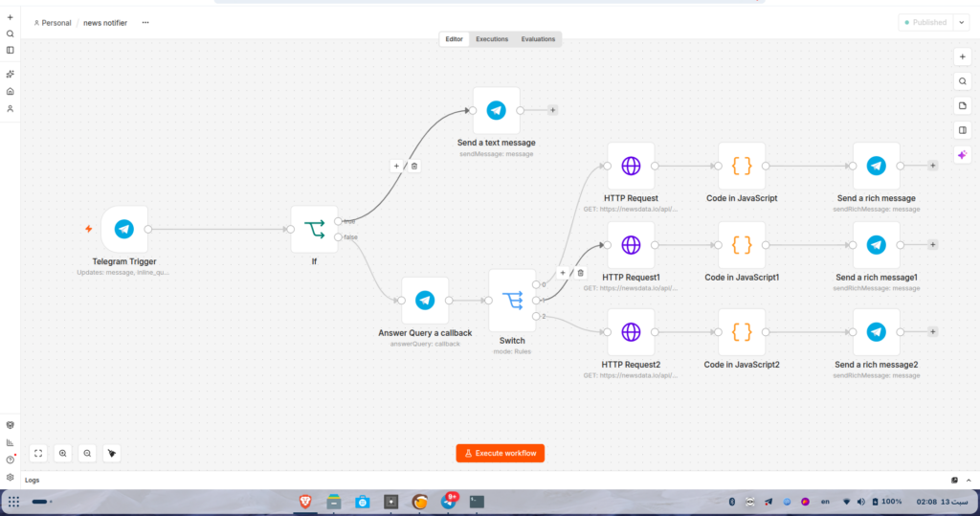Viewport: 980px width, 516px height.
Task: Open the Personal project breadcrumb
Action: click(53, 23)
